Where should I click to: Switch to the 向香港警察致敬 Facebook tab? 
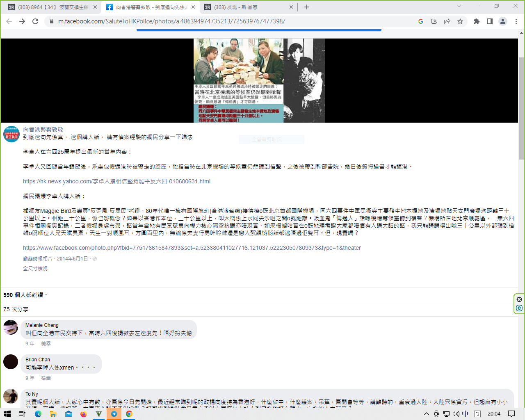pos(151,7)
